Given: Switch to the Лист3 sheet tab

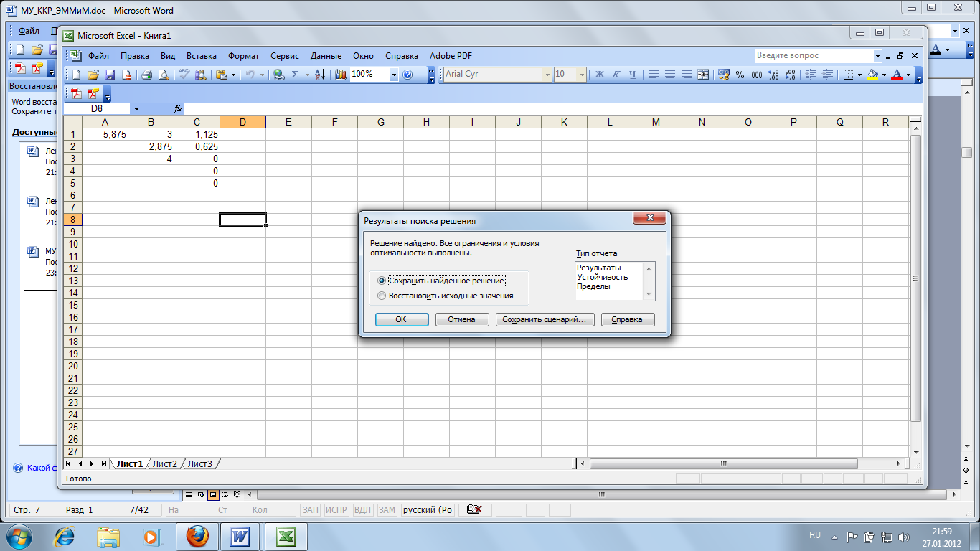Looking at the screenshot, I should point(200,464).
